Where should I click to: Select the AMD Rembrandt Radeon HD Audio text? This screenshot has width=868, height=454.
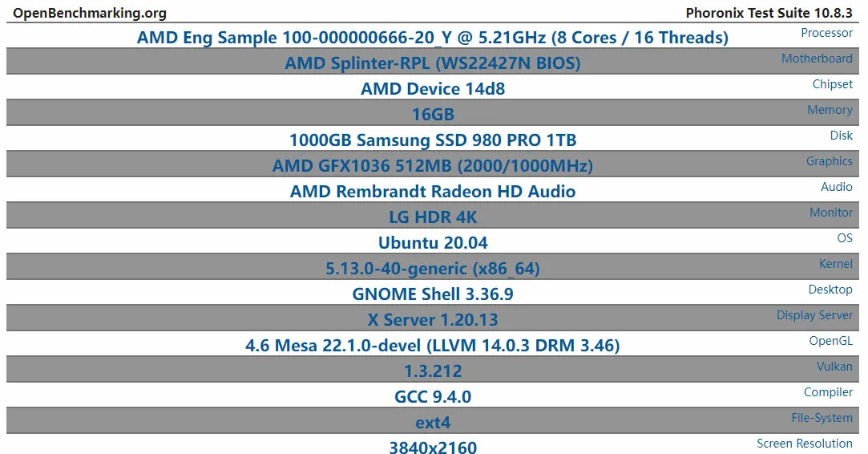pyautogui.click(x=432, y=191)
